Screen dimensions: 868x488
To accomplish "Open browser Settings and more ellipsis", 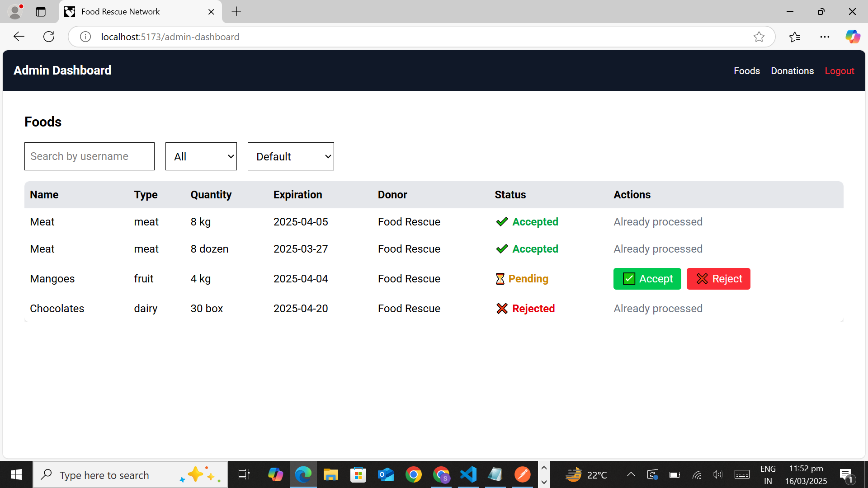I will click(825, 37).
